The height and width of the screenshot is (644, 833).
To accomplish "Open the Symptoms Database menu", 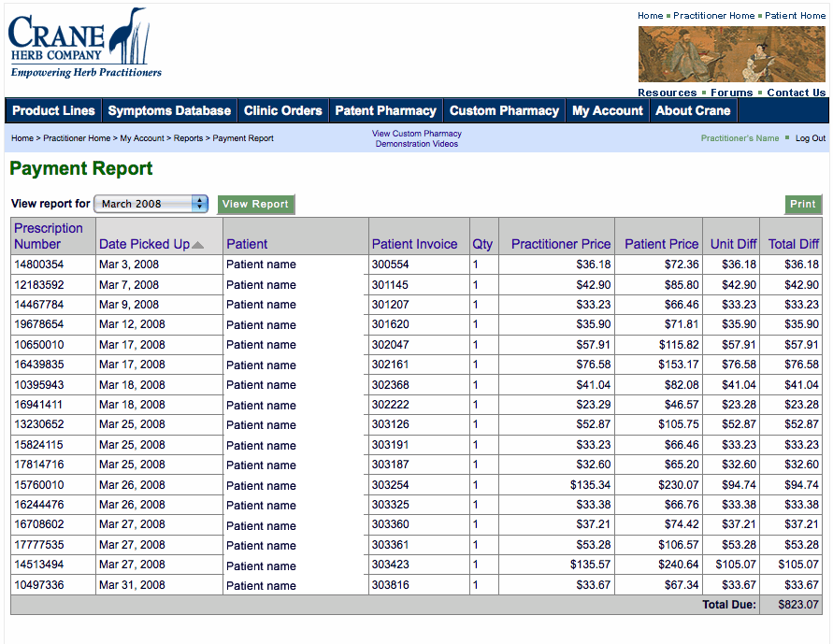I will pos(169,110).
